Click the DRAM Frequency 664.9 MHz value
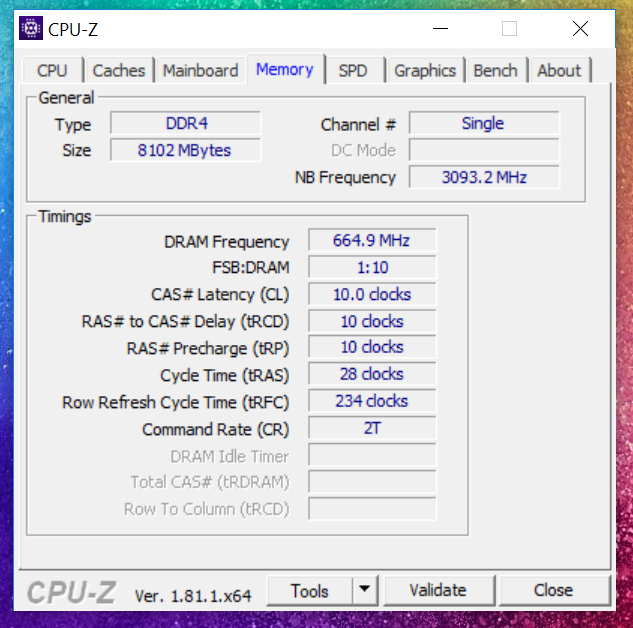Screen dimensions: 633x628 [x=372, y=240]
